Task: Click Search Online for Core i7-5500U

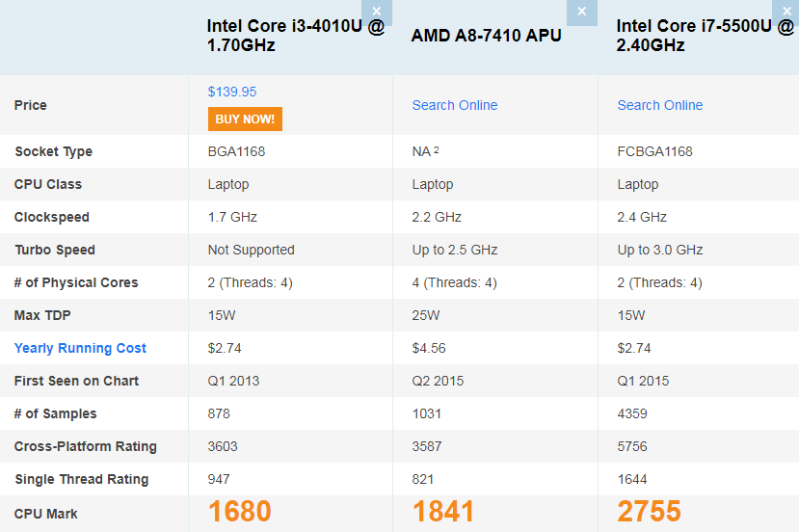Action: point(660,105)
